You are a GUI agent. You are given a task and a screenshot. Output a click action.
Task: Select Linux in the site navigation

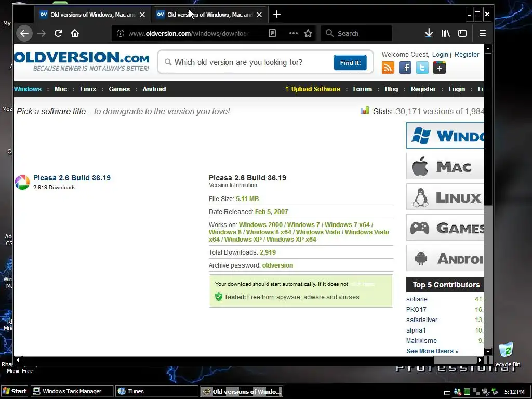(x=88, y=89)
